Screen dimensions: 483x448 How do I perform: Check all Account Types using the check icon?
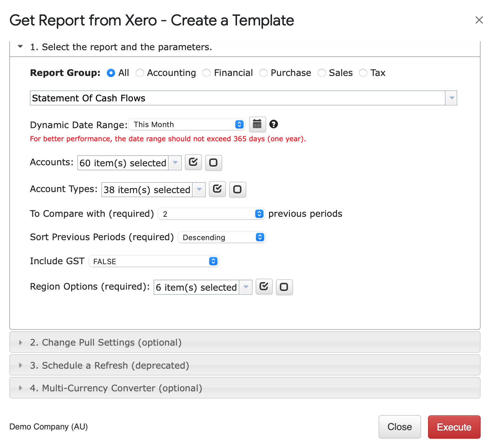pos(217,189)
